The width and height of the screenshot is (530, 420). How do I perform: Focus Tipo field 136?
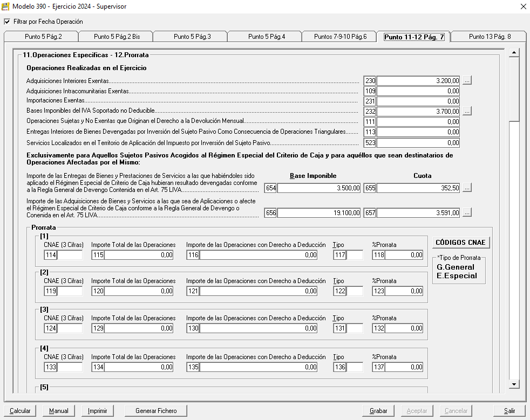[x=354, y=367]
